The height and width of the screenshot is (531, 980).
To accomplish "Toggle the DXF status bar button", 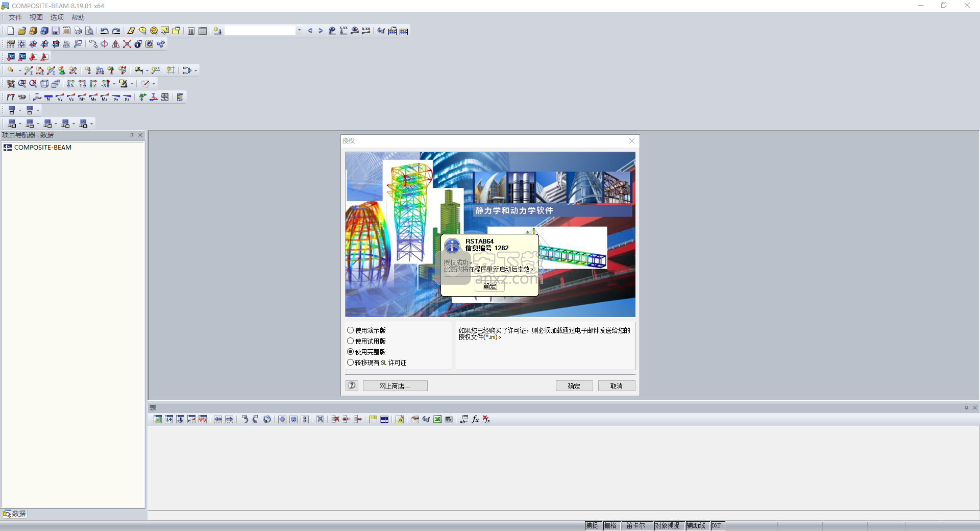I will point(717,526).
